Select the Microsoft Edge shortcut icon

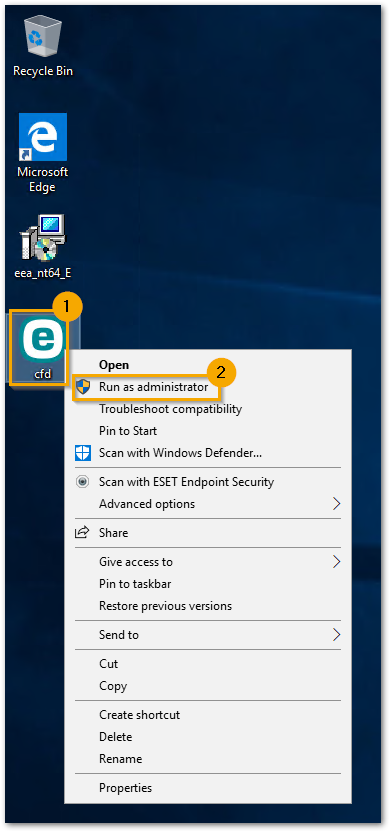tap(42, 137)
